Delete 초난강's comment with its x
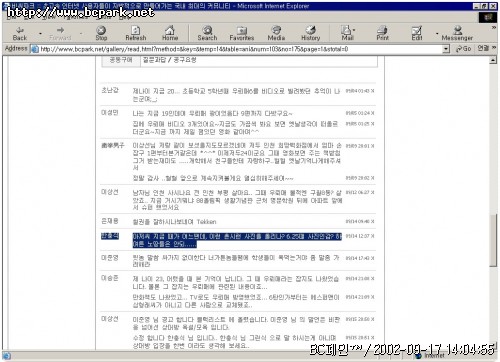 tap(372, 91)
